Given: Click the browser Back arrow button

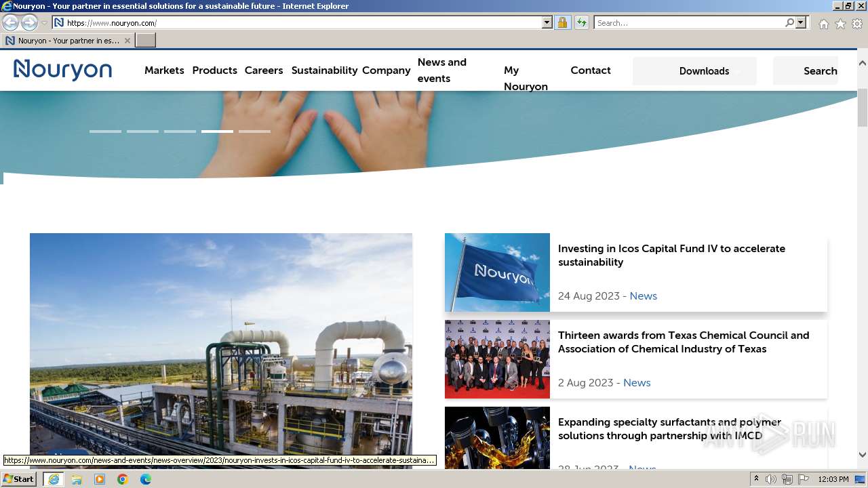Looking at the screenshot, I should tap(11, 23).
